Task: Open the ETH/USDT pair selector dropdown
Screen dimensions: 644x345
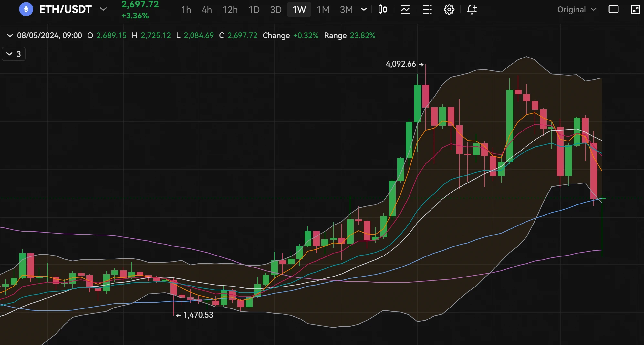Action: tap(103, 9)
